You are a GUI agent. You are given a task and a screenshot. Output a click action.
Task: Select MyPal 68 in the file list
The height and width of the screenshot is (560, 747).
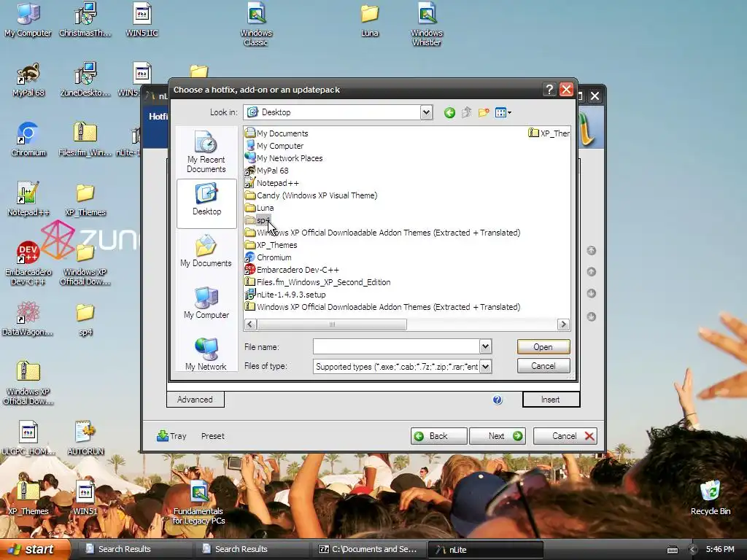point(266,171)
